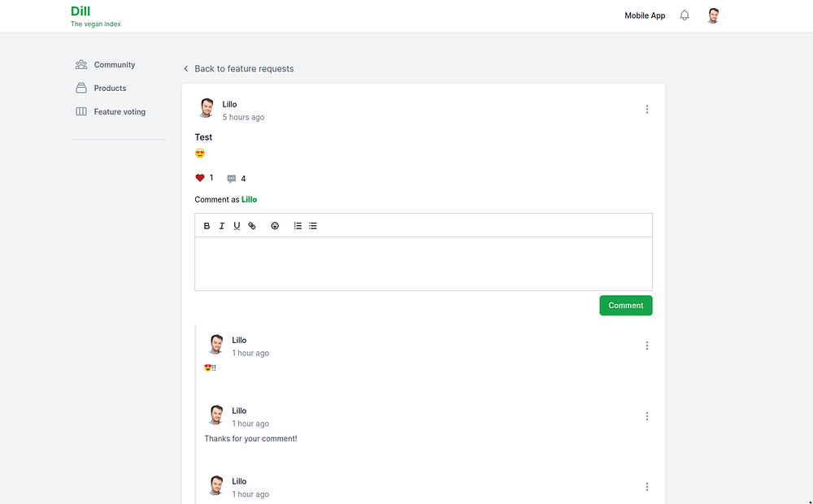Viewport: 813px width, 504px height.
Task: Click the 'Thanks for your comment!' text
Action: click(x=251, y=439)
